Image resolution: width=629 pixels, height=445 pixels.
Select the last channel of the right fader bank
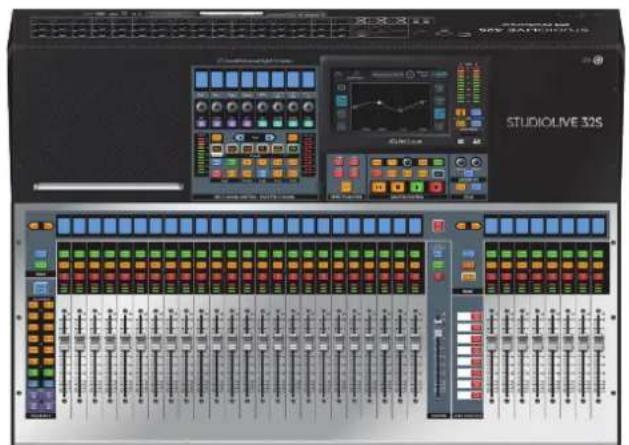coord(598,254)
